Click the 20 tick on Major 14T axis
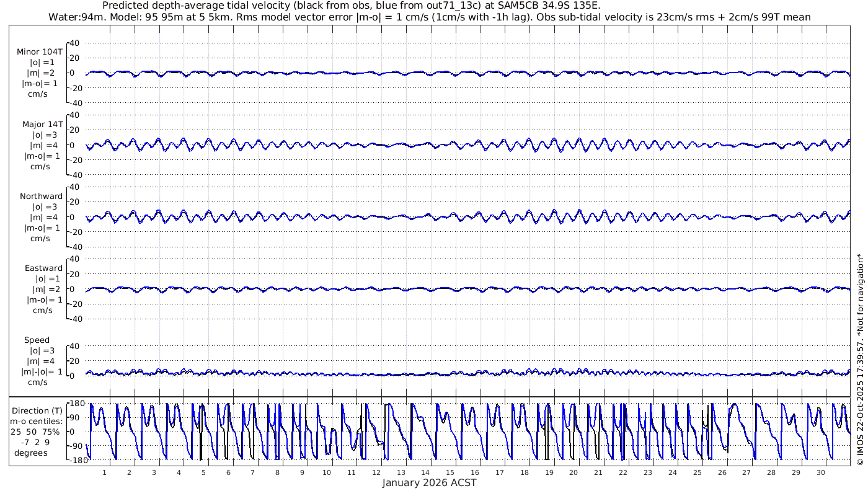The width and height of the screenshot is (868, 496). (74, 130)
